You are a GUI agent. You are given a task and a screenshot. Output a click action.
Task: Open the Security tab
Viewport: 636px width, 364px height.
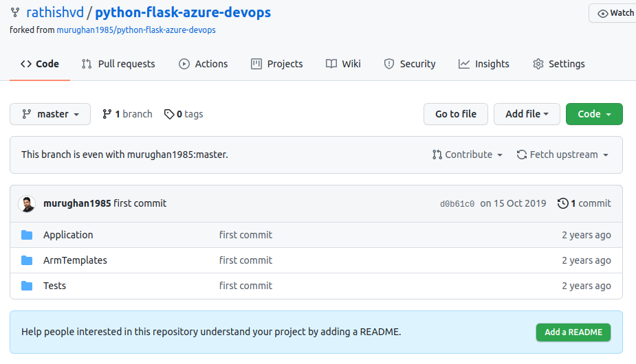point(410,64)
